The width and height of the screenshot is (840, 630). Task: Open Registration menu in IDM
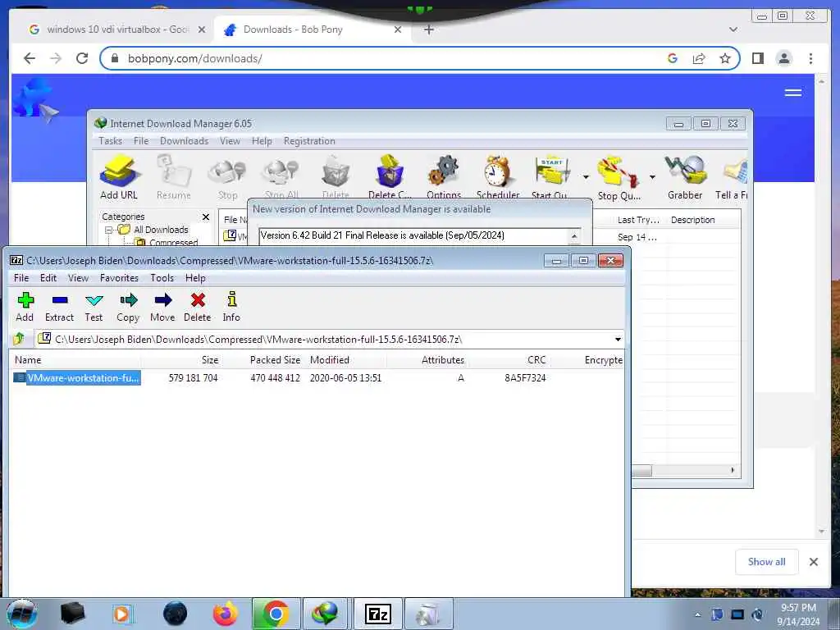309,141
